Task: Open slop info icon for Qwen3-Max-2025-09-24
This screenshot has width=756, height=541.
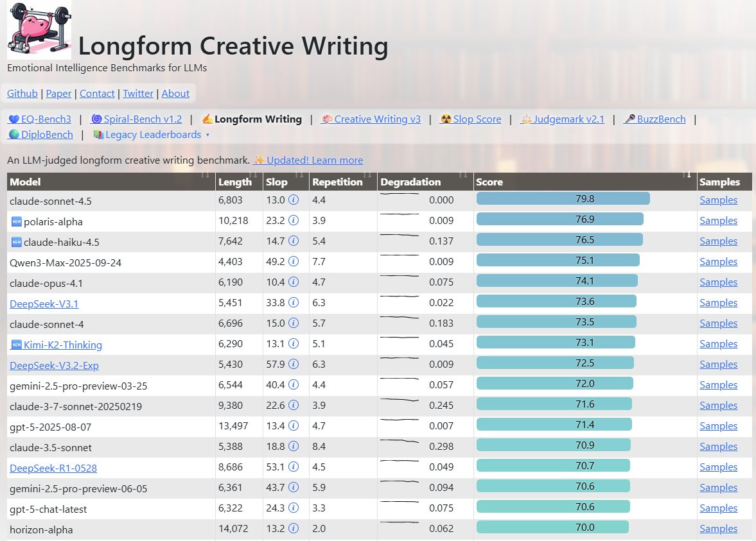Action: tap(294, 261)
